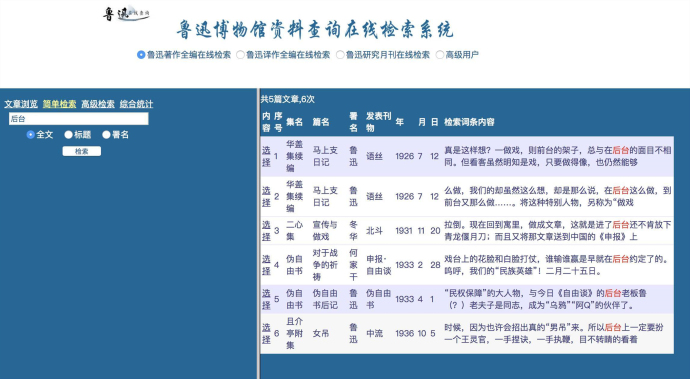Click the 发表刊物 column header
The width and height of the screenshot is (690, 379).
pos(378,122)
